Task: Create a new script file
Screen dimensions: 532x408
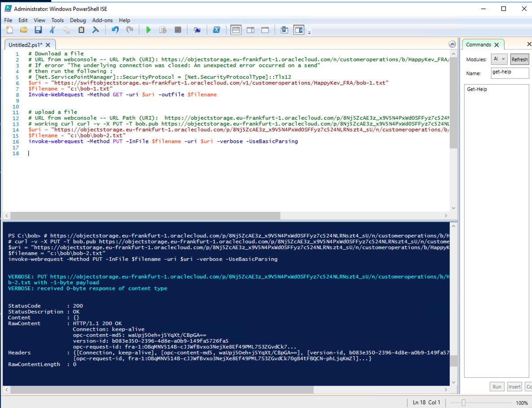Action: click(x=9, y=30)
